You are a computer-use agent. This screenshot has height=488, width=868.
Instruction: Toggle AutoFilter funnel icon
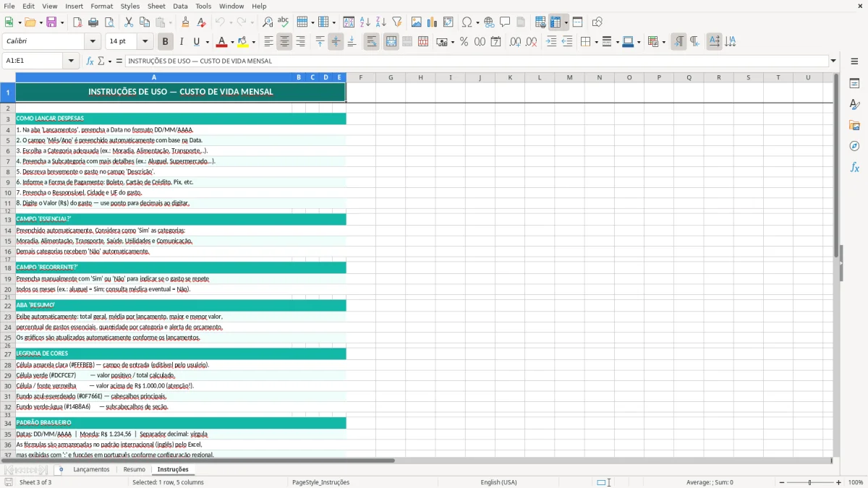point(397,22)
